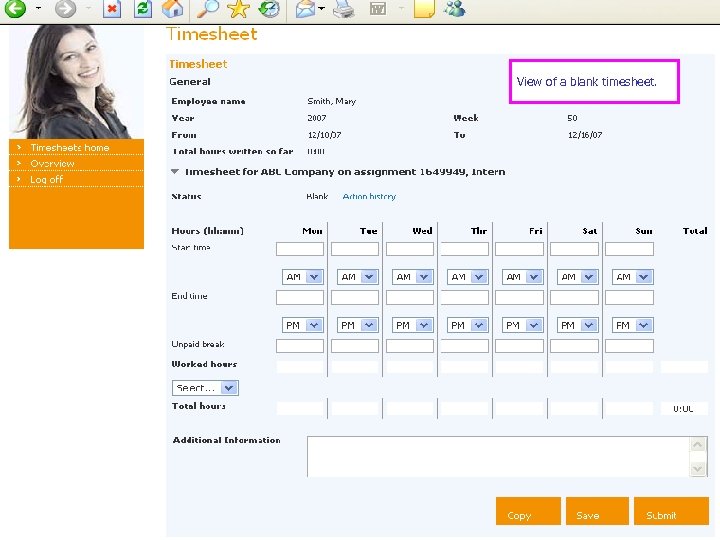Click the Edit document toolbar icon
The height and width of the screenshot is (540, 720).
pos(377,9)
